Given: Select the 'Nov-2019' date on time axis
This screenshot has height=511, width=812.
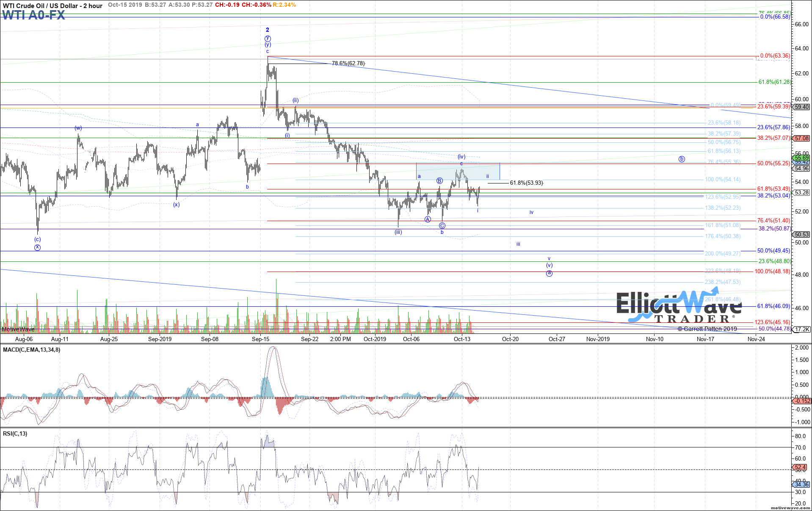Looking at the screenshot, I should tap(598, 339).
